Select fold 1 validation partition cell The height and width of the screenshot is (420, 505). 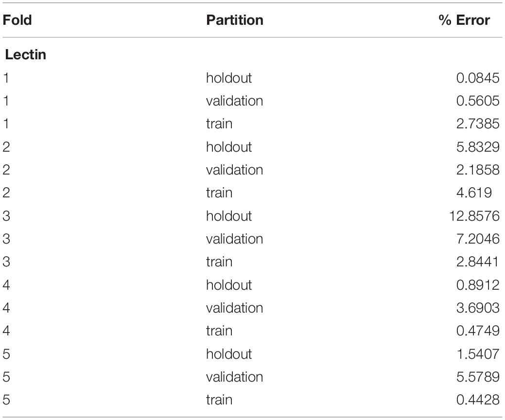point(235,101)
